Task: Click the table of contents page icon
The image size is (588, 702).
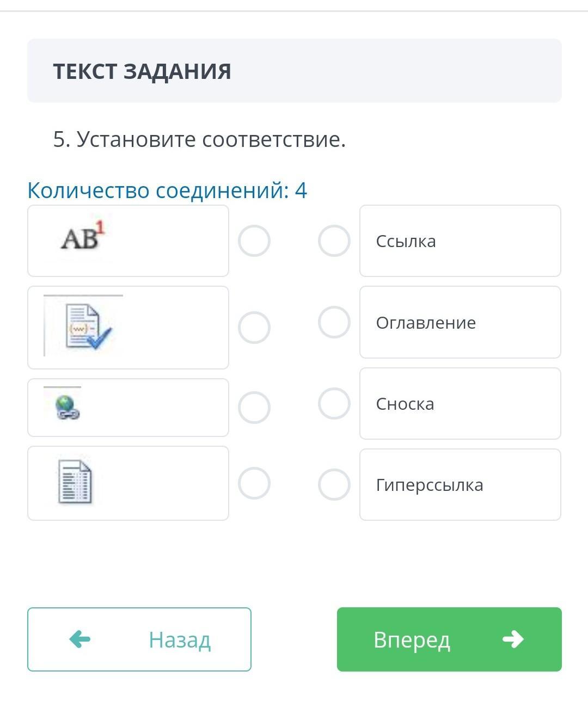Action: click(75, 482)
